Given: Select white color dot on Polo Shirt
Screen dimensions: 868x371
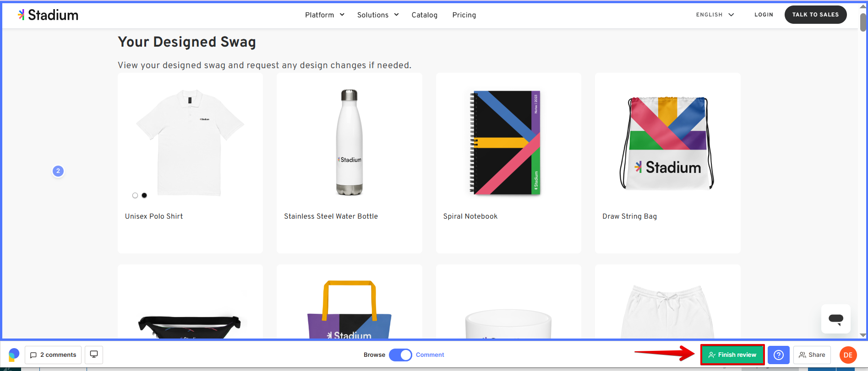Looking at the screenshot, I should 135,195.
